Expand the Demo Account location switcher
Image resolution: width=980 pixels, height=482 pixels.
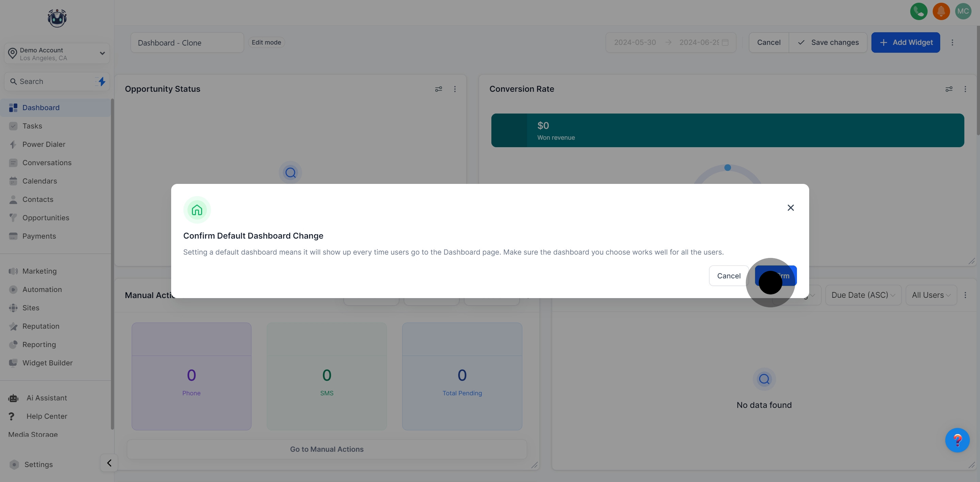(x=57, y=54)
